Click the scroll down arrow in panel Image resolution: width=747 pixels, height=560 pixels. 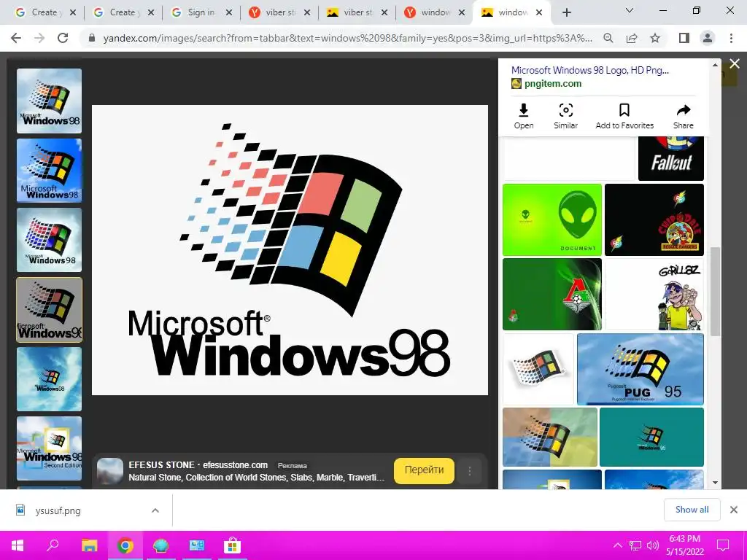pos(715,483)
